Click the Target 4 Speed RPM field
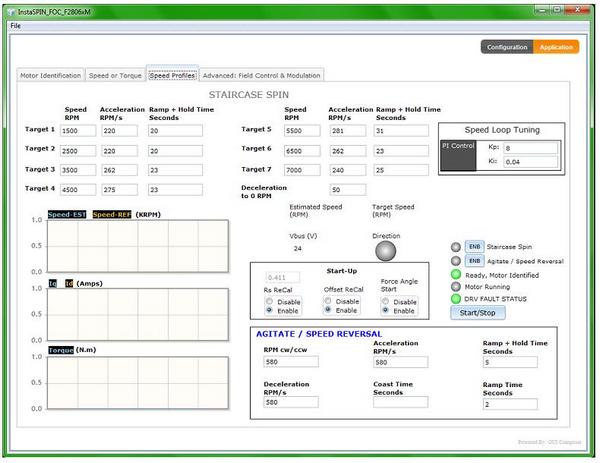This screenshot has height=463, width=600. tap(78, 189)
